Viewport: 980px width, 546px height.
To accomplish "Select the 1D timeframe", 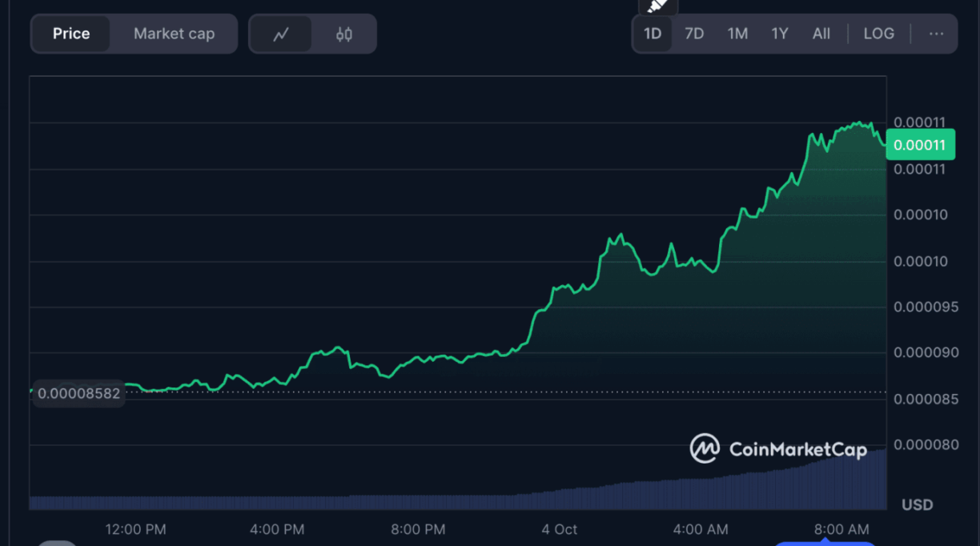I will 652,34.
